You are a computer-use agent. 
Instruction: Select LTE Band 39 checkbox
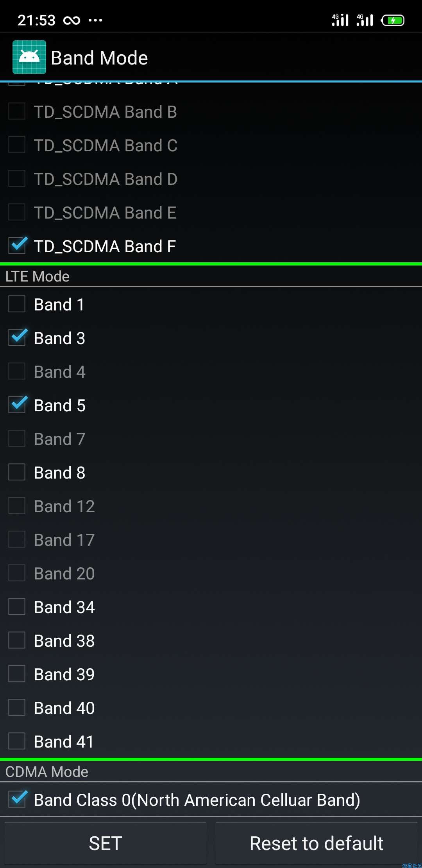(17, 674)
